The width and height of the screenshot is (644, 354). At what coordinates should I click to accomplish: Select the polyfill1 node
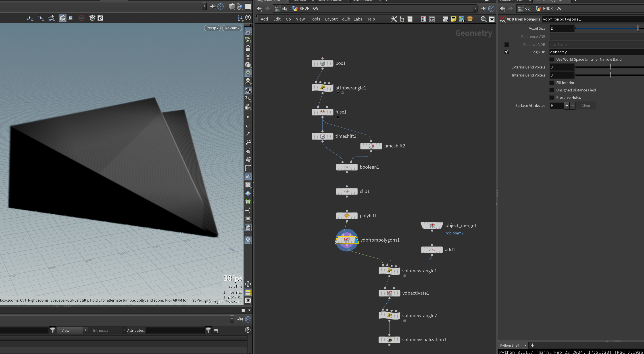347,216
